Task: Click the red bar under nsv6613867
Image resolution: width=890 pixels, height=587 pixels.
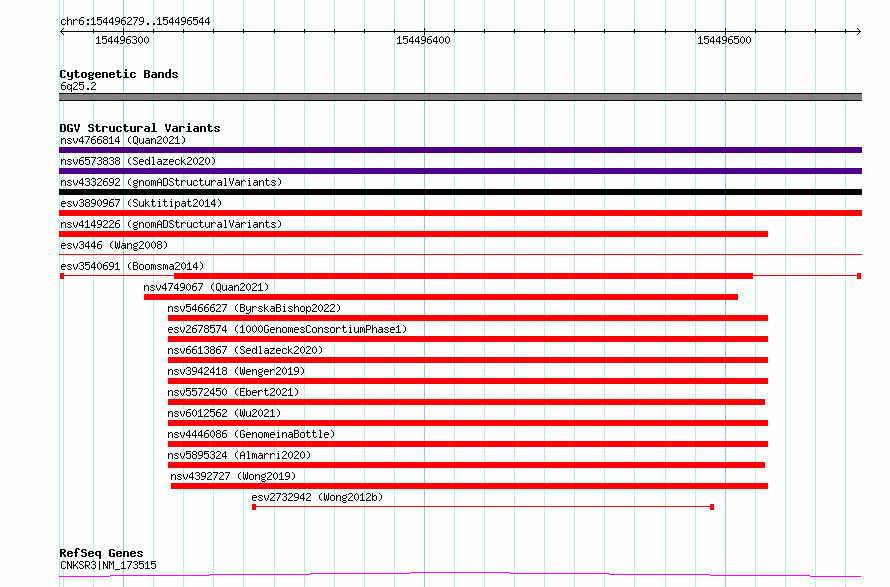Action: point(468,360)
